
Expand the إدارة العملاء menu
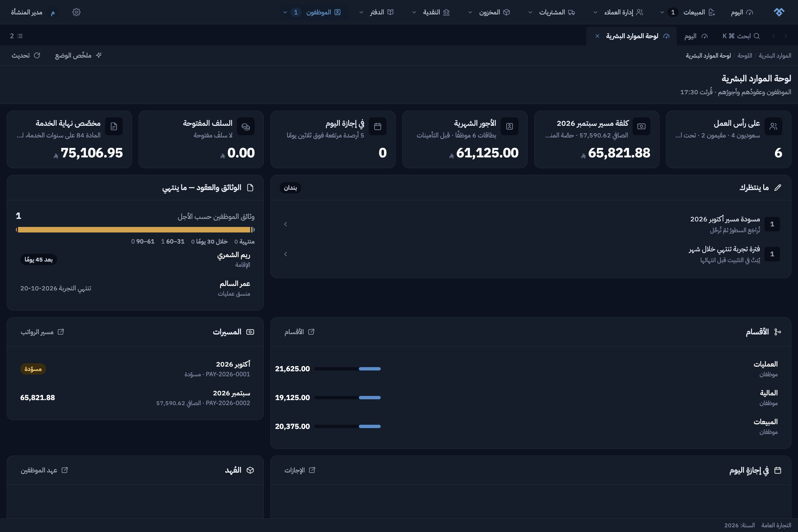tap(618, 12)
